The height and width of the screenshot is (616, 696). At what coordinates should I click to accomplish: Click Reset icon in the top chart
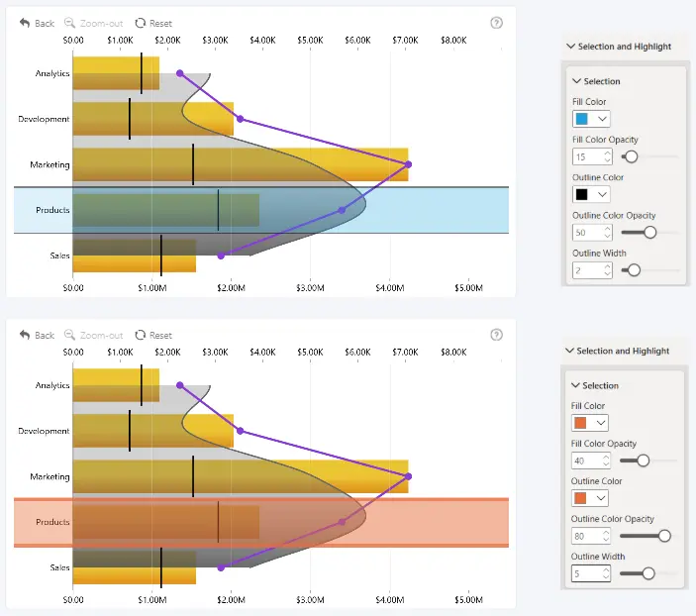point(141,23)
